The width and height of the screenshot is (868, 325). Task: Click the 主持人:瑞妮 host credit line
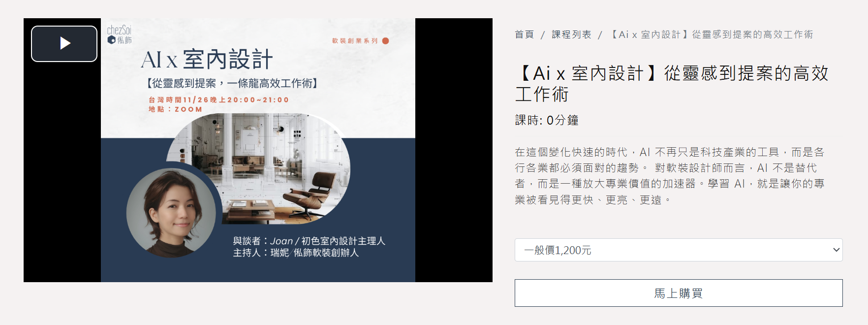[296, 253]
